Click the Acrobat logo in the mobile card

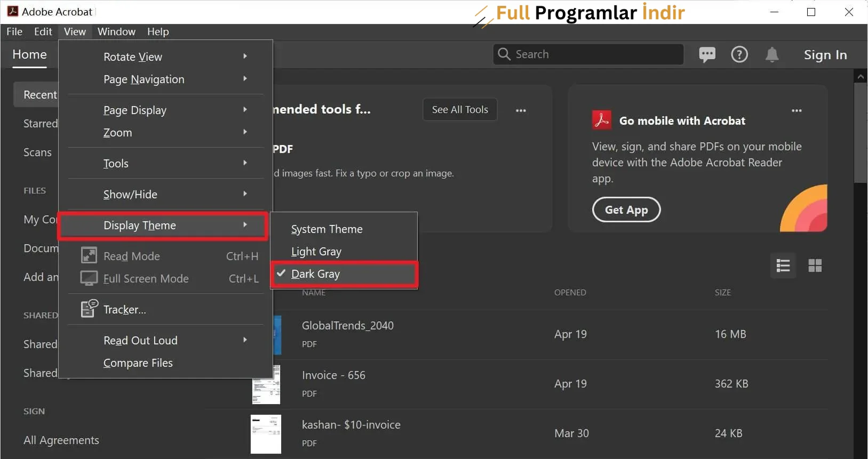(x=602, y=120)
